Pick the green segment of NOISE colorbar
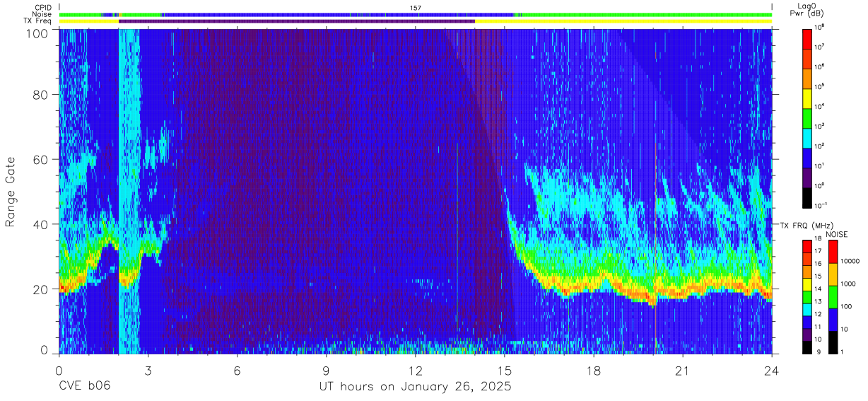Image resolution: width=868 pixels, height=401 pixels. [x=833, y=296]
